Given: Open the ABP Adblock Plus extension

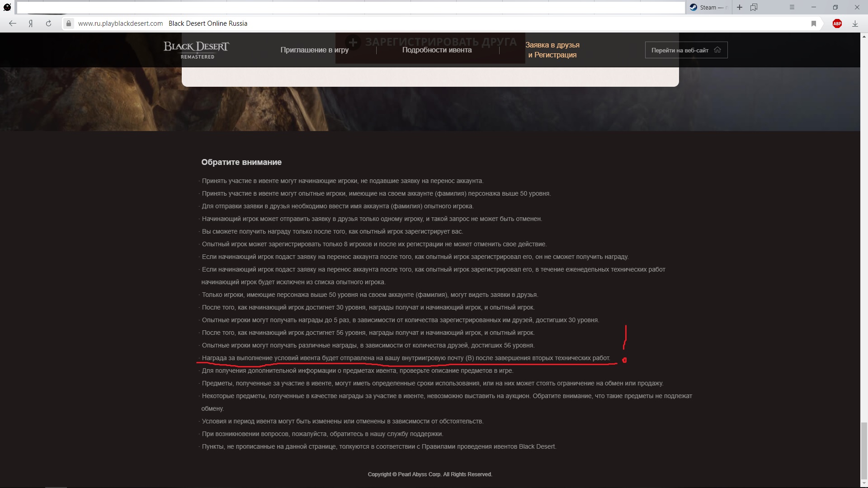Looking at the screenshot, I should click(837, 23).
